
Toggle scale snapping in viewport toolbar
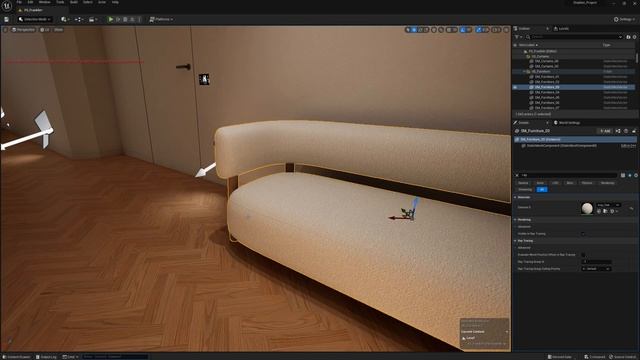pos(478,30)
